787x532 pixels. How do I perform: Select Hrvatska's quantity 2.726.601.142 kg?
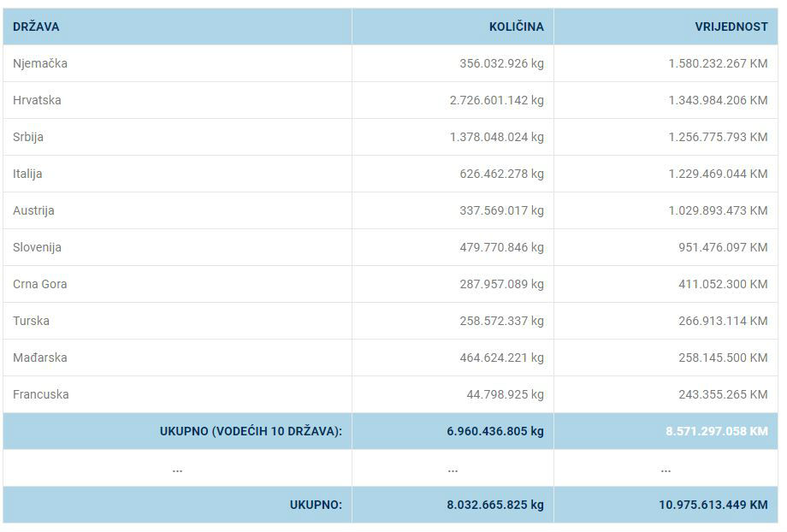click(496, 100)
